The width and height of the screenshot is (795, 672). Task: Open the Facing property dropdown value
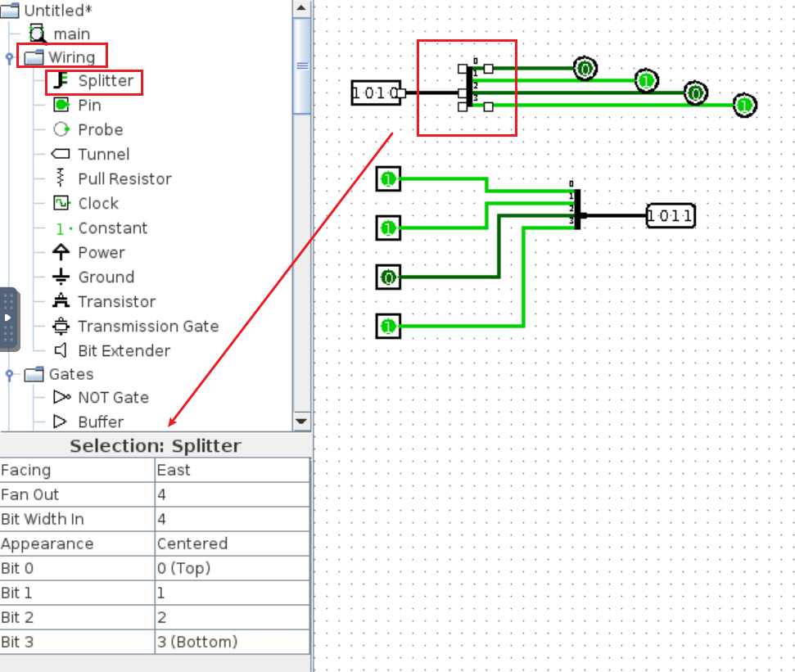click(x=232, y=471)
